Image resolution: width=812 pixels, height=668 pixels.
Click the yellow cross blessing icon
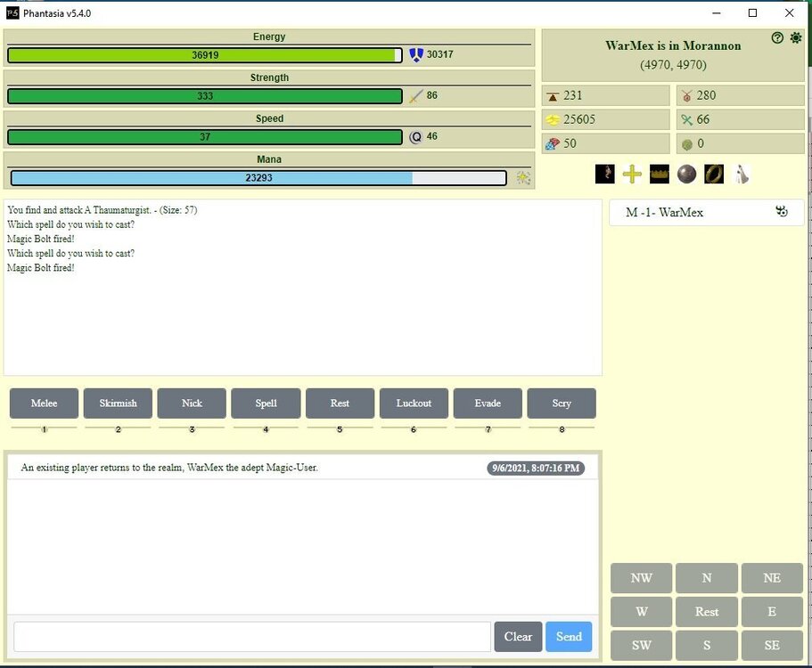pyautogui.click(x=632, y=175)
